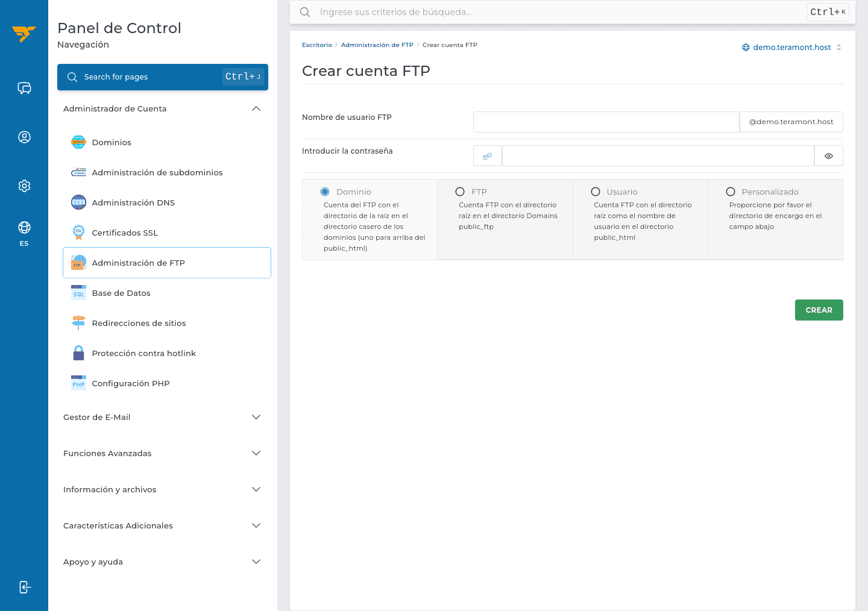Click the Administración de FTP menu label

(139, 263)
